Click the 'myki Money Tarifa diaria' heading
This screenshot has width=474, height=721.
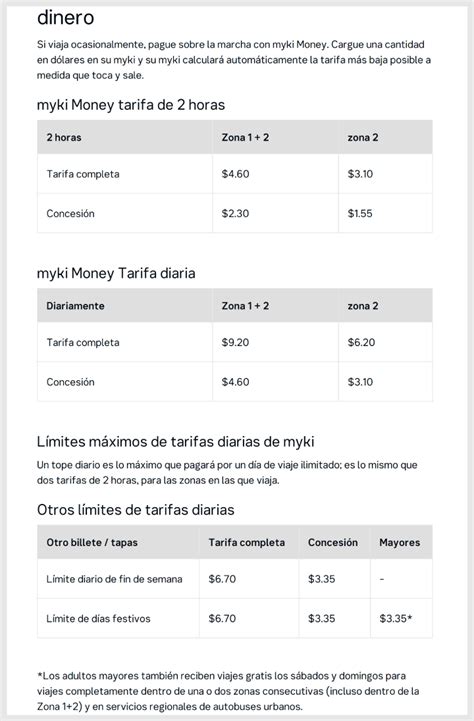point(116,273)
